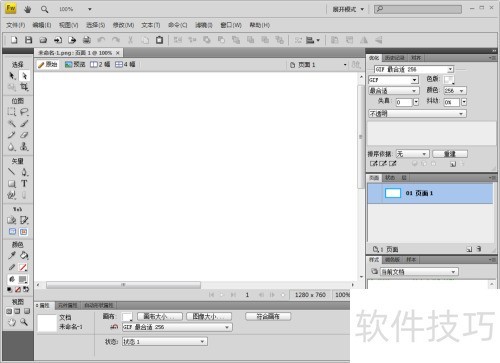The width and height of the screenshot is (500, 363).
Task: Open the 排序依据 sort dropdown
Action: tap(412, 154)
